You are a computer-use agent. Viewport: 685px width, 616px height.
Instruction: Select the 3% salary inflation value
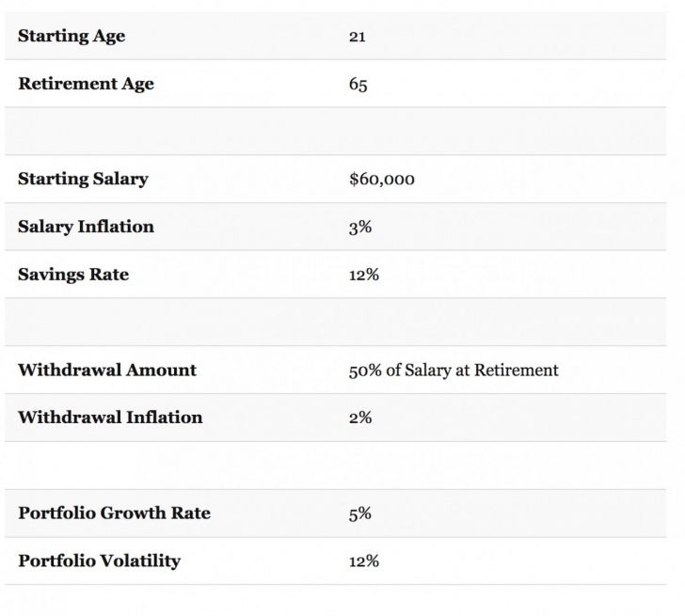360,228
